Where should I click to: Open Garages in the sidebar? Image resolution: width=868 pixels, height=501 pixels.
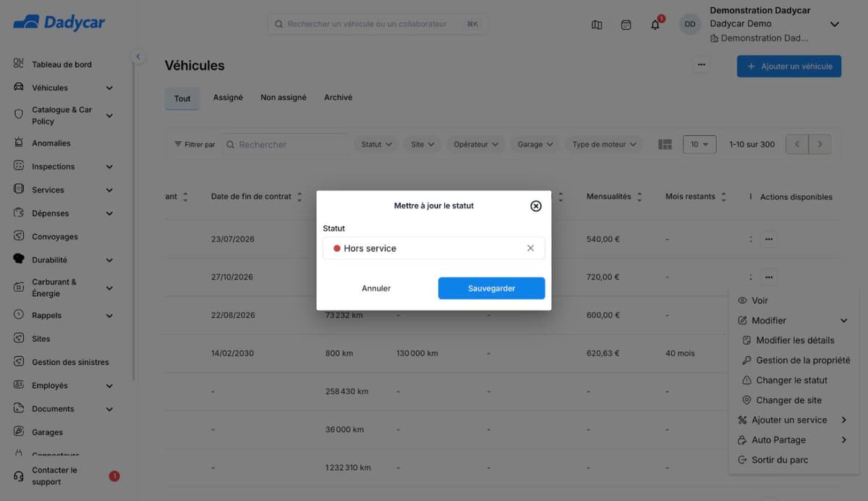coord(47,432)
